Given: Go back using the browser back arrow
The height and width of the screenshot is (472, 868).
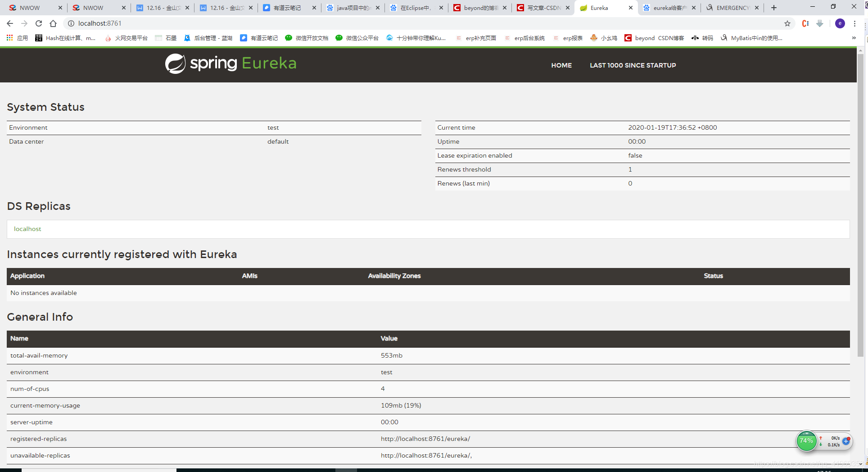Looking at the screenshot, I should (x=10, y=23).
